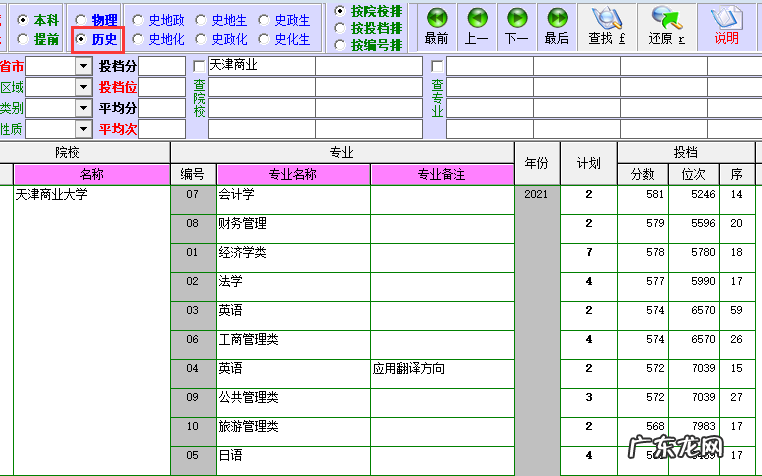Go to next record 下一
The height and width of the screenshot is (476, 762).
pyautogui.click(x=517, y=27)
